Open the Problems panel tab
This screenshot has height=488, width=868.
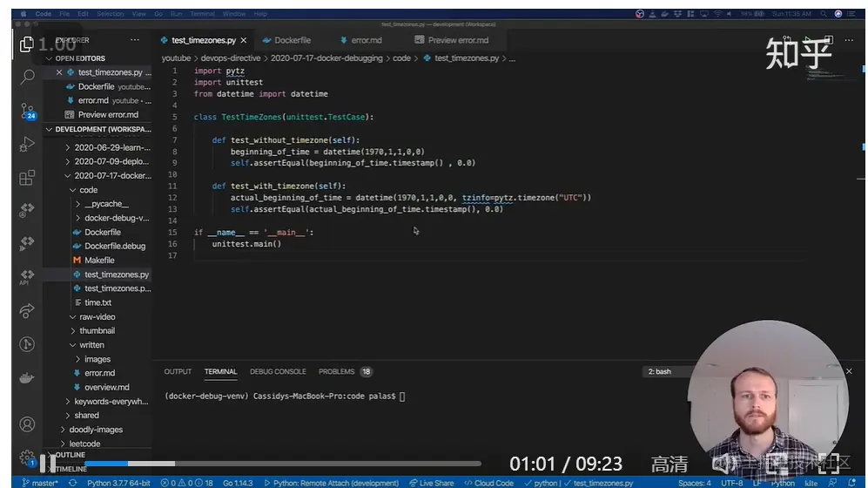tap(344, 372)
